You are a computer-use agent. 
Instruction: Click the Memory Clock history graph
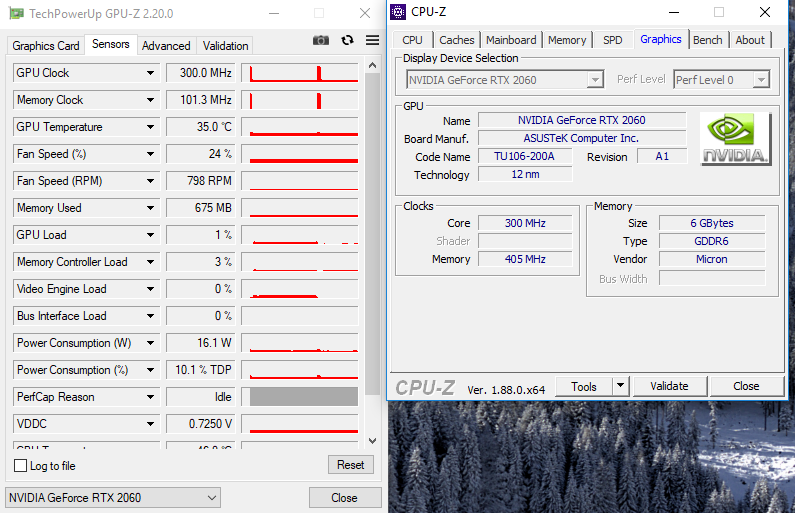[x=300, y=100]
